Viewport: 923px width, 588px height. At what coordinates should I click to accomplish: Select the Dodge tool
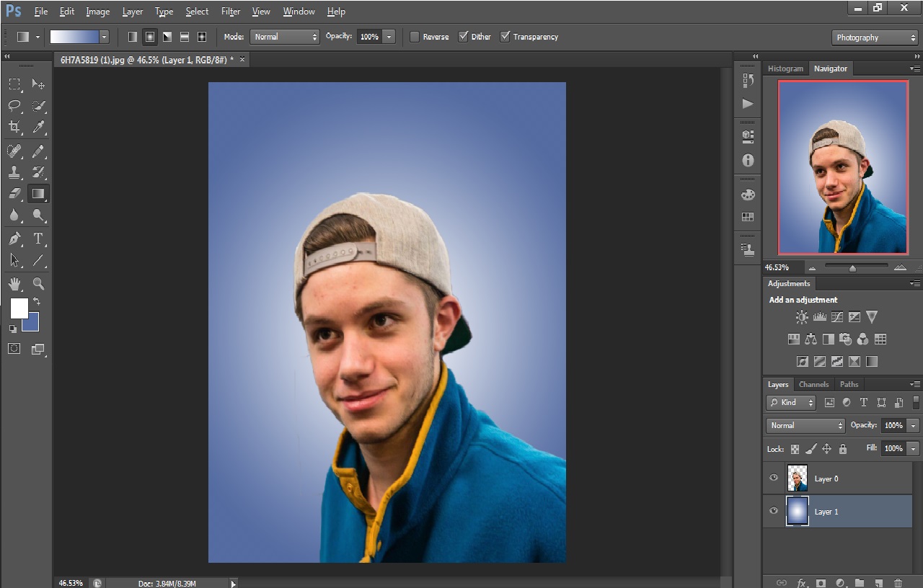point(39,215)
